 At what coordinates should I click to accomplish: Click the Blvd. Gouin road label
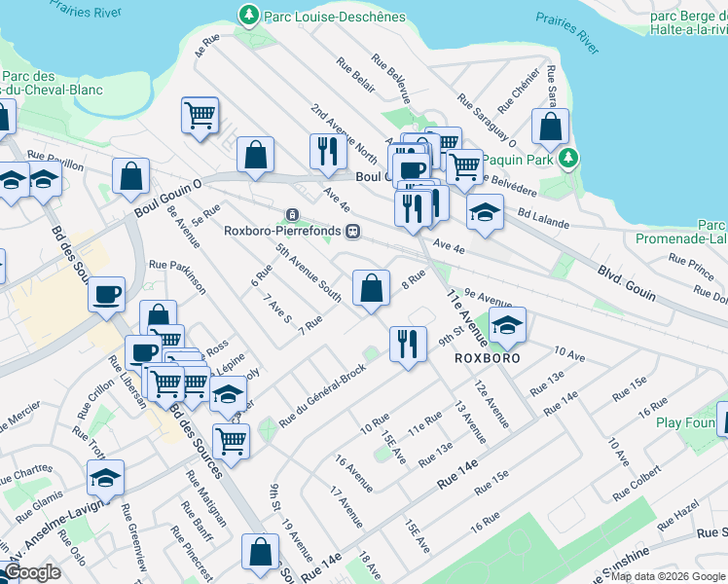pos(627,283)
